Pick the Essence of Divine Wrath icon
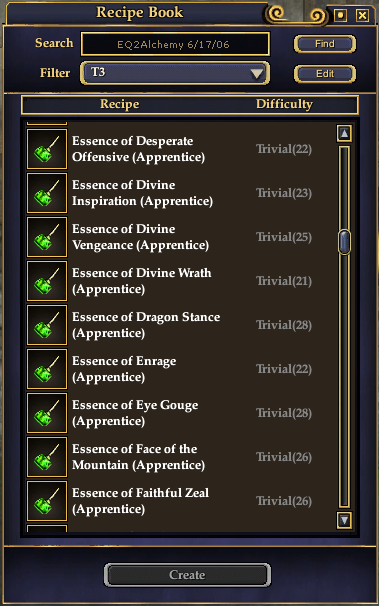Screen dimensions: 379x606 click(x=47, y=281)
